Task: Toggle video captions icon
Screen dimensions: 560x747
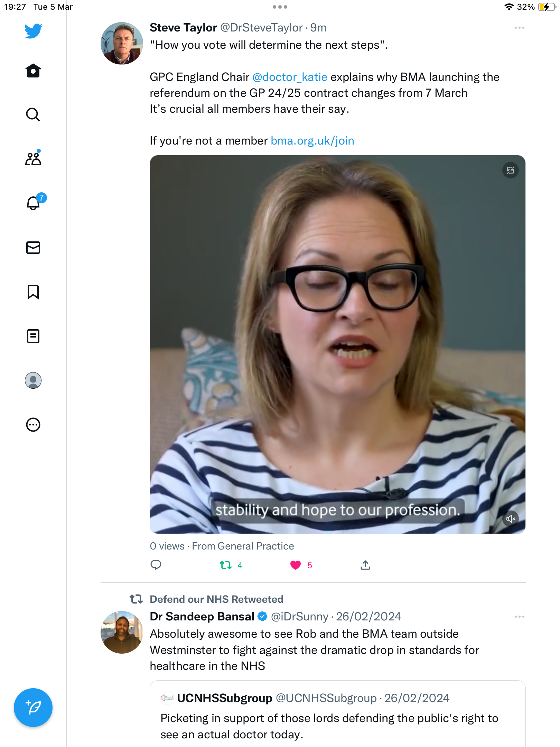Action: click(x=511, y=170)
